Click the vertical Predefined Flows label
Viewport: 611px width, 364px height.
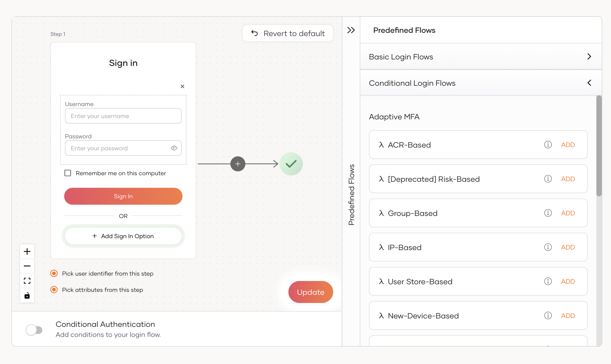pos(351,194)
